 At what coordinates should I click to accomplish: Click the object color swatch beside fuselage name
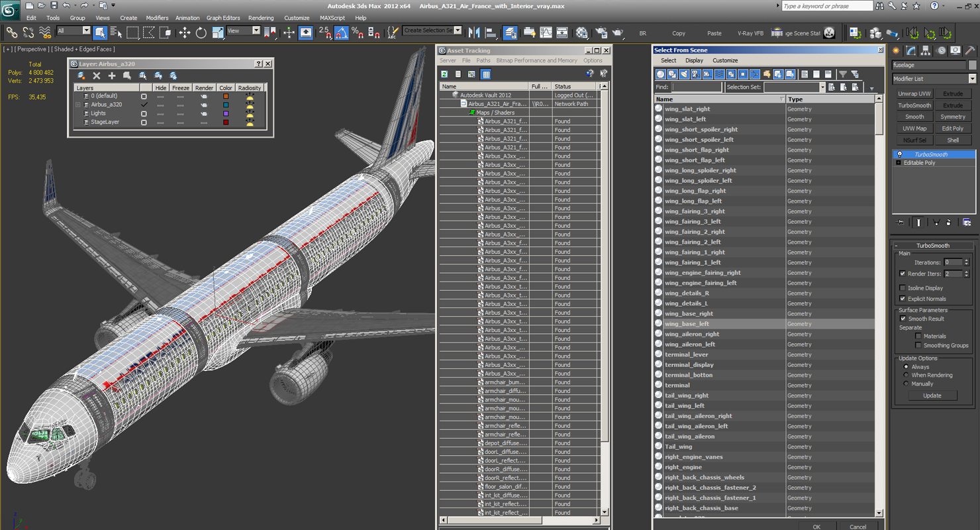click(972, 65)
